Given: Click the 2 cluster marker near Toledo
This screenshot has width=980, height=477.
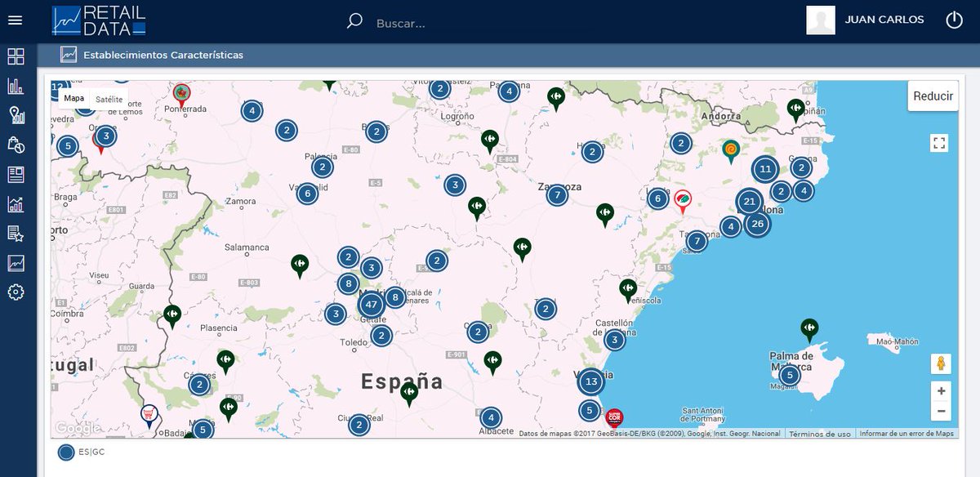Looking at the screenshot, I should click(x=381, y=335).
